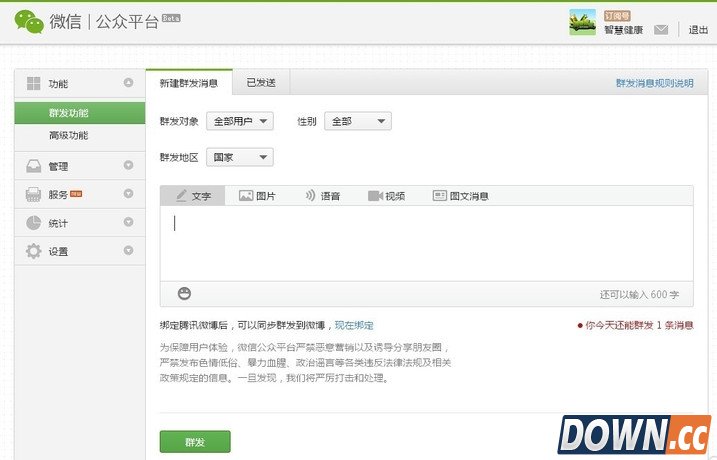This screenshot has height=460, width=717.
Task: Expand the 管理 section arrow
Action: click(x=128, y=165)
